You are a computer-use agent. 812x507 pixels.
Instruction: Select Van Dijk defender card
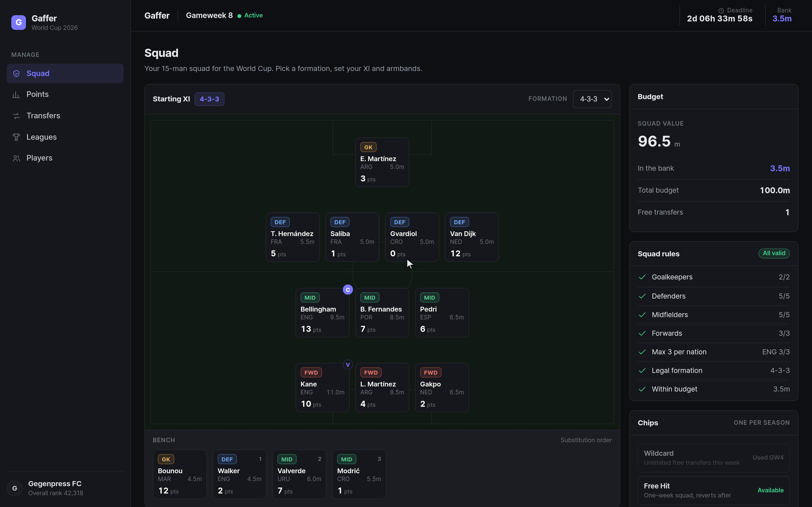pos(472,237)
